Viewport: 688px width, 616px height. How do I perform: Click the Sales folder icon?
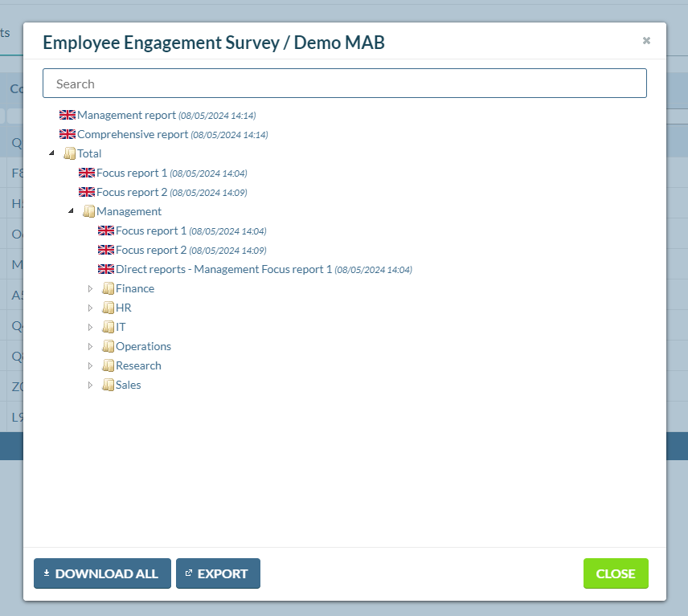(109, 385)
